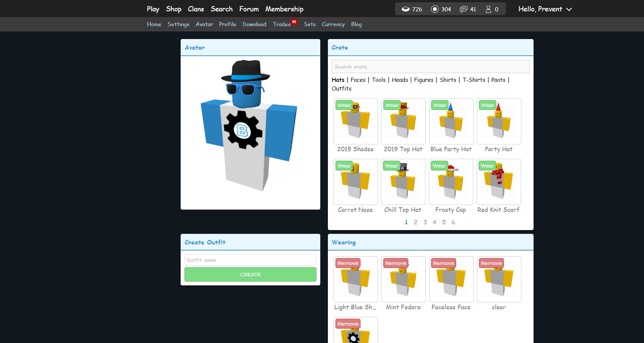644x343 pixels.
Task: Open Trades with the 95 notification badge
Action: pyautogui.click(x=282, y=24)
